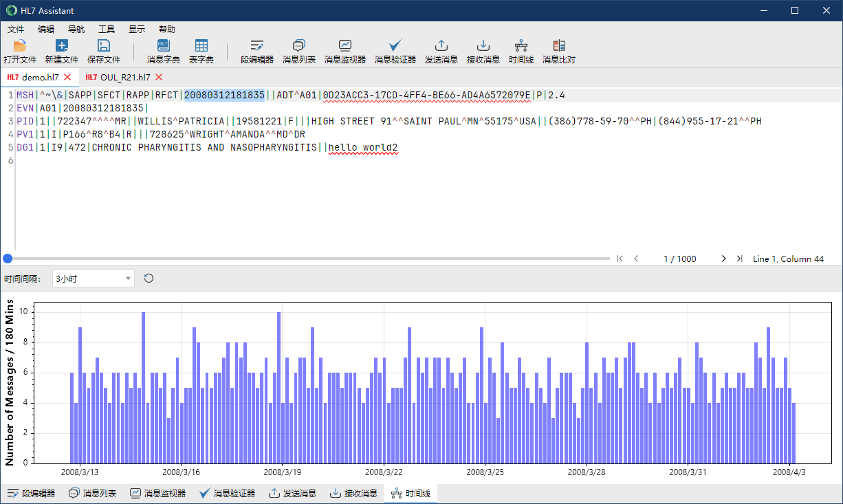Close the demo.hl7 tab

[67, 77]
